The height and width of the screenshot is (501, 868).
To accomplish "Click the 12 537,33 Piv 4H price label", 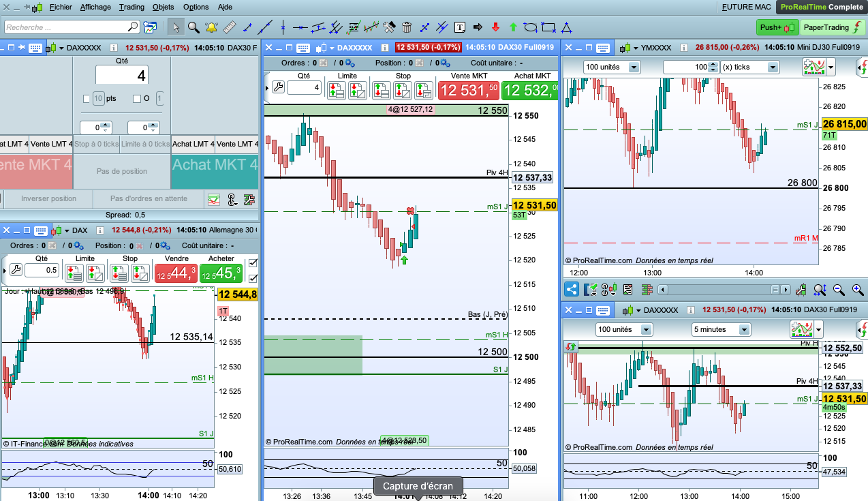I will (x=533, y=177).
